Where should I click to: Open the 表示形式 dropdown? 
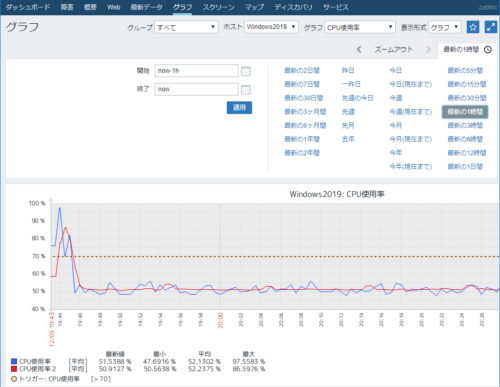pos(445,27)
